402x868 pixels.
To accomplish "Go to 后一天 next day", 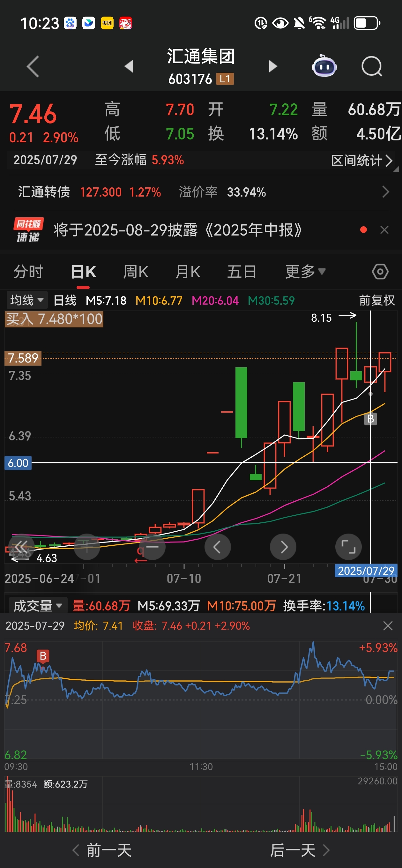I will (x=300, y=850).
